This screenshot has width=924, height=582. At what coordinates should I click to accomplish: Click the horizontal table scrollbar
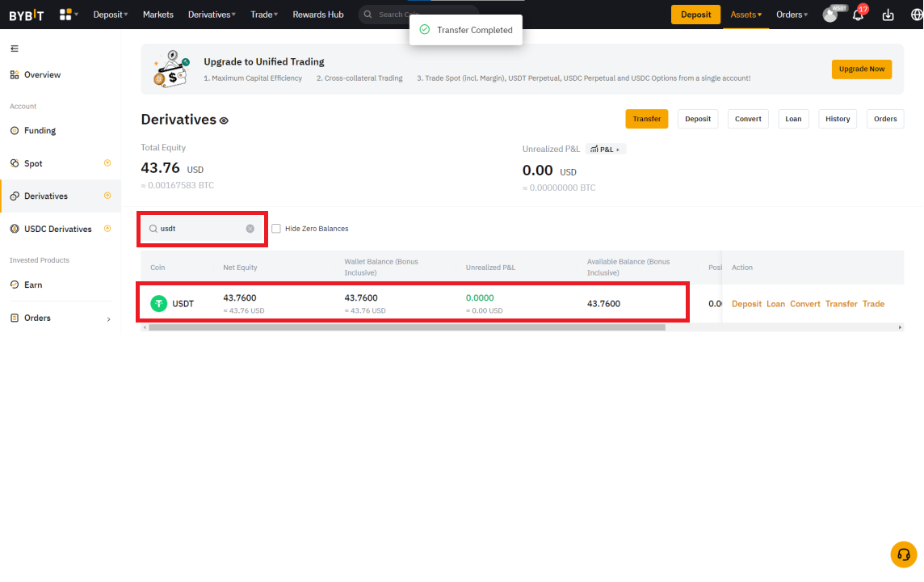pos(407,327)
